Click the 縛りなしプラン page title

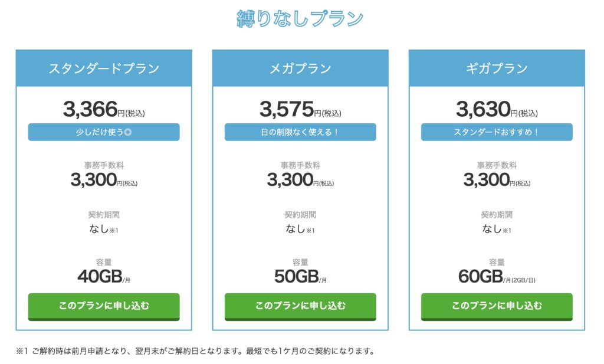point(300,18)
